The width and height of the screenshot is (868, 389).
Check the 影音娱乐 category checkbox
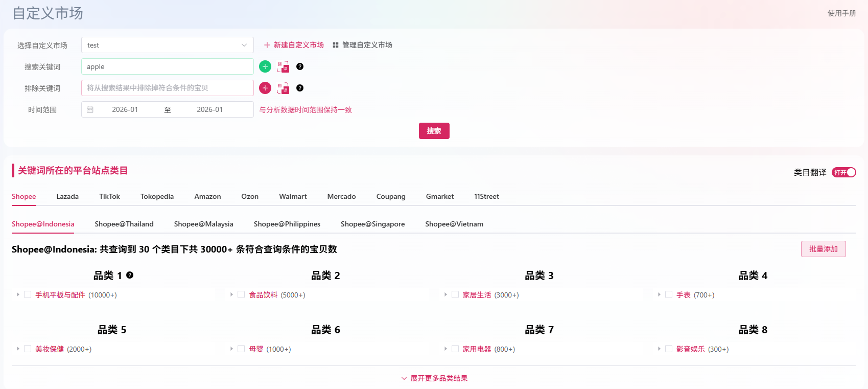pos(669,349)
